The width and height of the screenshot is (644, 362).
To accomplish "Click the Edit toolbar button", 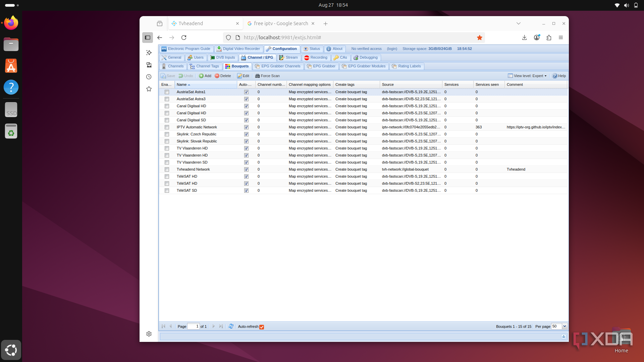I will pos(243,76).
